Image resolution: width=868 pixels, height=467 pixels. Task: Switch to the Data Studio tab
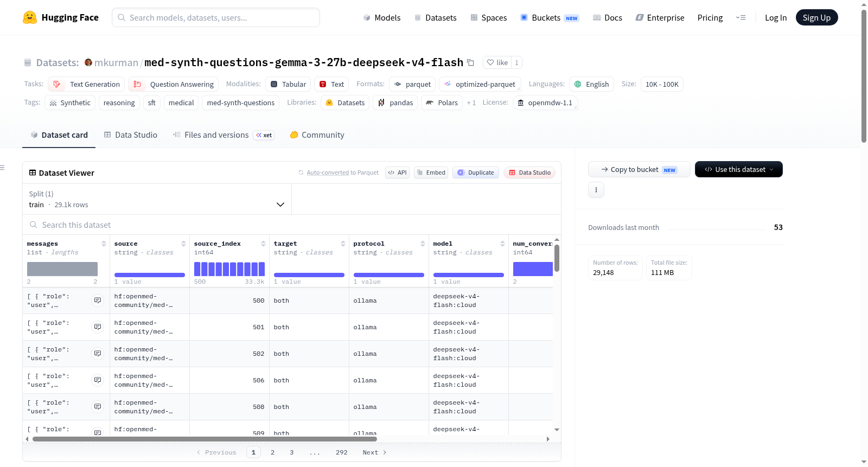[131, 135]
